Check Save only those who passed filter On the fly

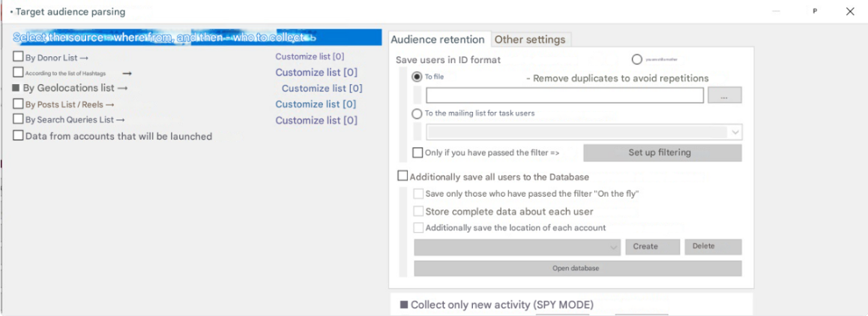pos(419,194)
